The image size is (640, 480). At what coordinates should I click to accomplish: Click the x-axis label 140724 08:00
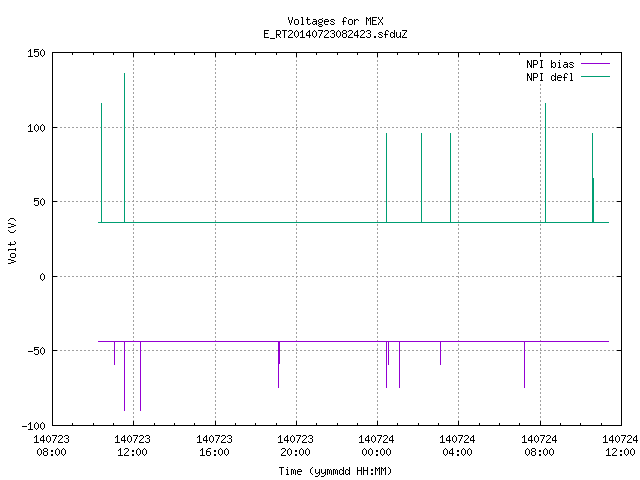point(539,445)
